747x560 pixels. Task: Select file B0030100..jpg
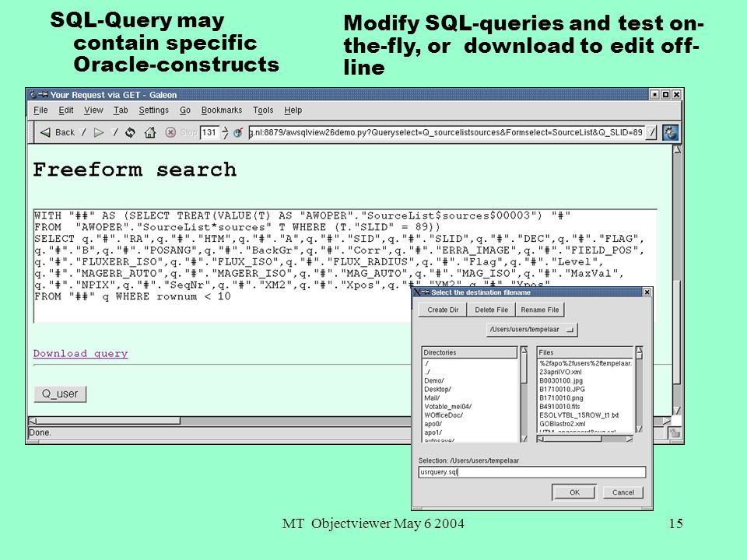[561, 380]
